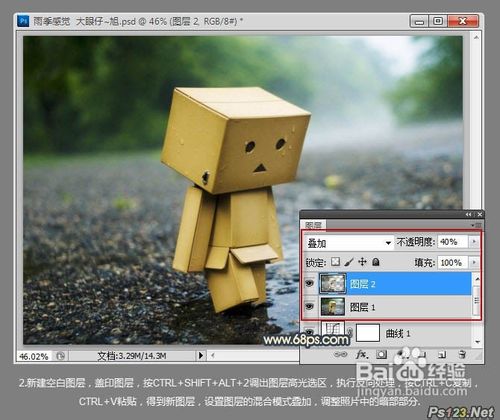Delete layer using the trash icon
This screenshot has height=420, width=500.
click(462, 355)
